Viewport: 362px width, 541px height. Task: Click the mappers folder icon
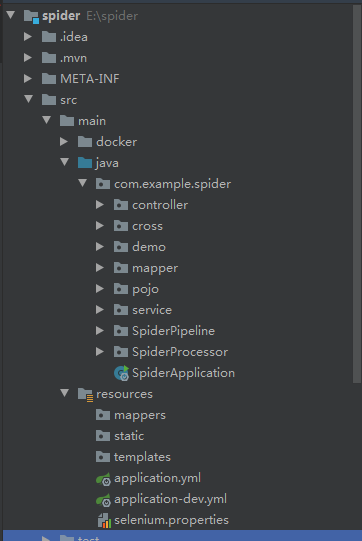coord(103,415)
